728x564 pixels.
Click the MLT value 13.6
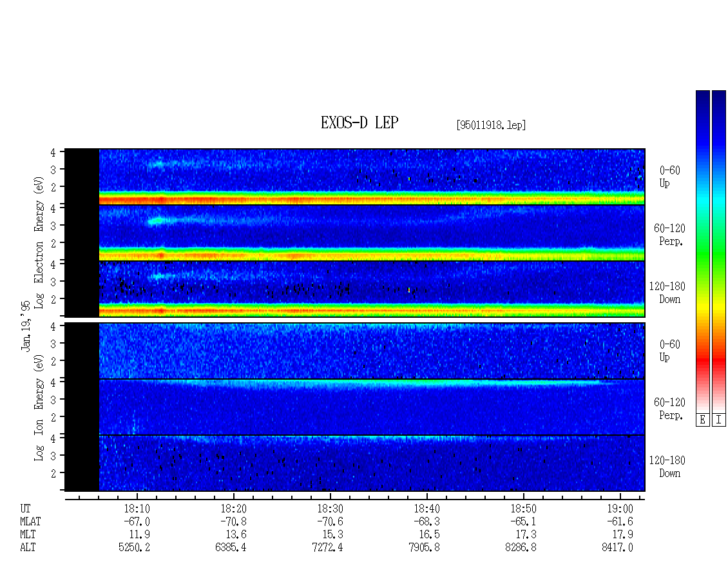tap(236, 535)
